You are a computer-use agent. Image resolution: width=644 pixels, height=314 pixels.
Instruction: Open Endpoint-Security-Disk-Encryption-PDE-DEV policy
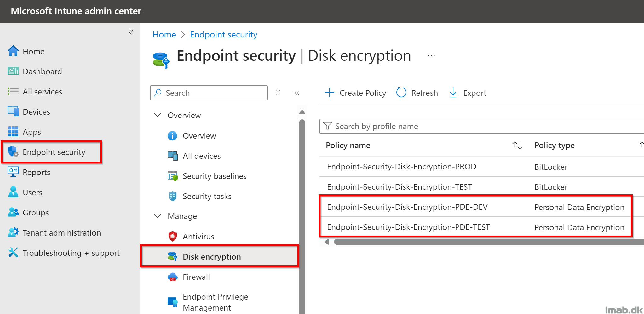tap(407, 207)
